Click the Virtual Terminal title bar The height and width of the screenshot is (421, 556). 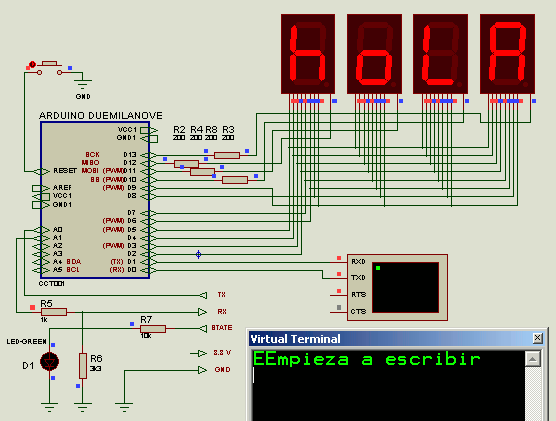(x=390, y=339)
